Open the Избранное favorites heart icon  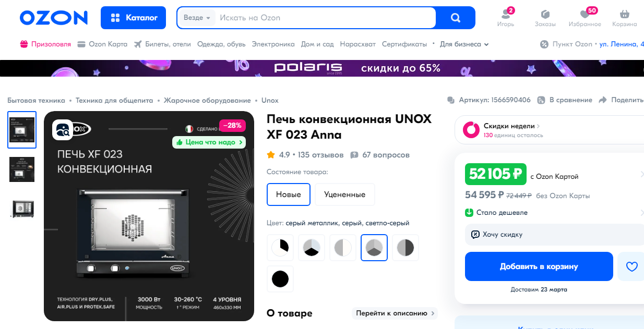pyautogui.click(x=585, y=14)
